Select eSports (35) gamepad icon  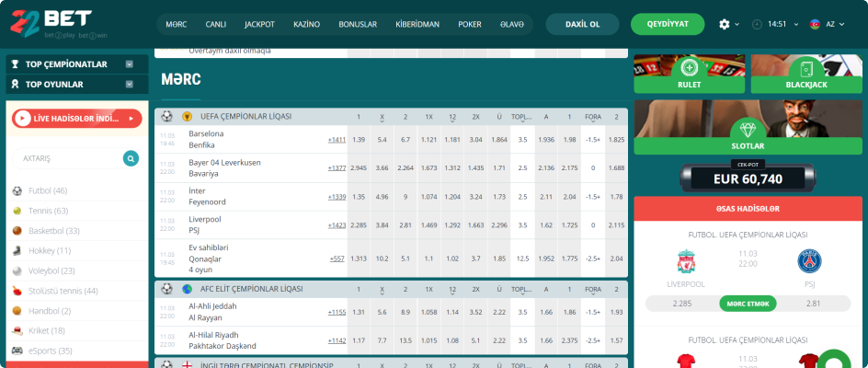pyautogui.click(x=17, y=351)
